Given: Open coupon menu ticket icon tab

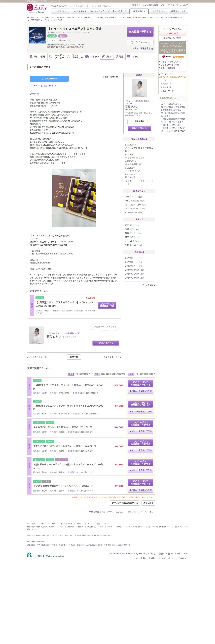Looking at the screenshot, I should [51, 57].
